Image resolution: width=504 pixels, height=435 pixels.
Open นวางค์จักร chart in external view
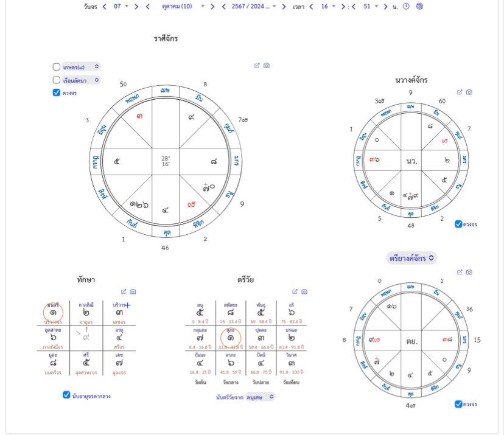460,92
